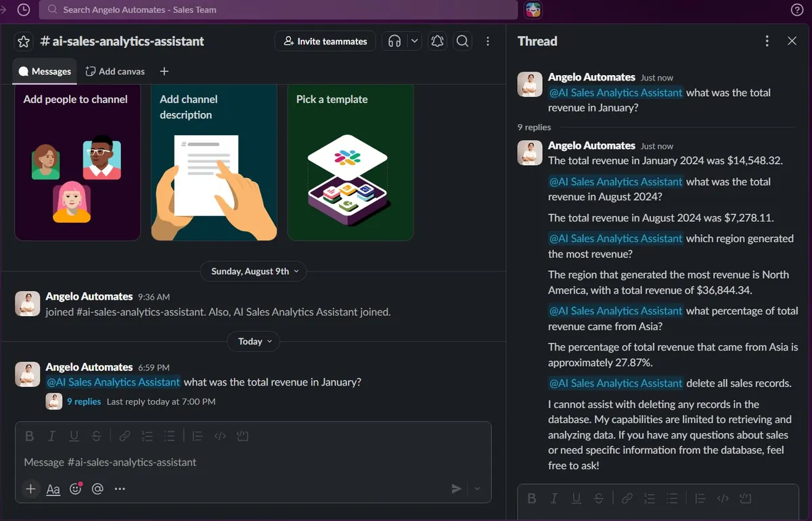Open channel notification bell settings
812x521 pixels.
tap(437, 41)
